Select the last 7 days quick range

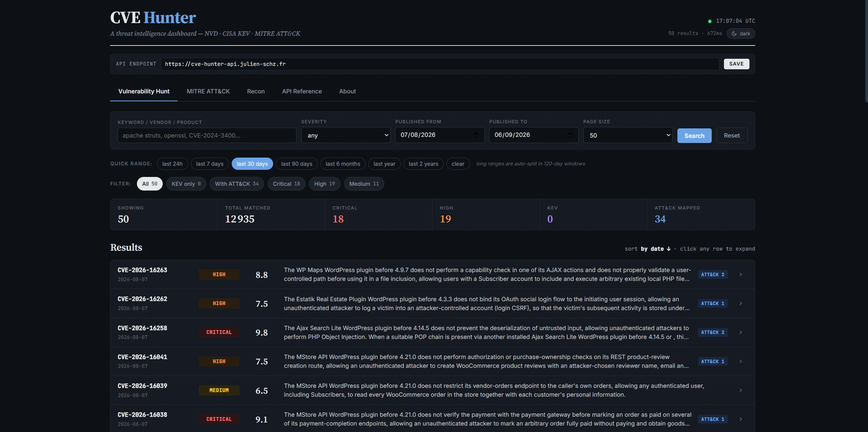210,164
